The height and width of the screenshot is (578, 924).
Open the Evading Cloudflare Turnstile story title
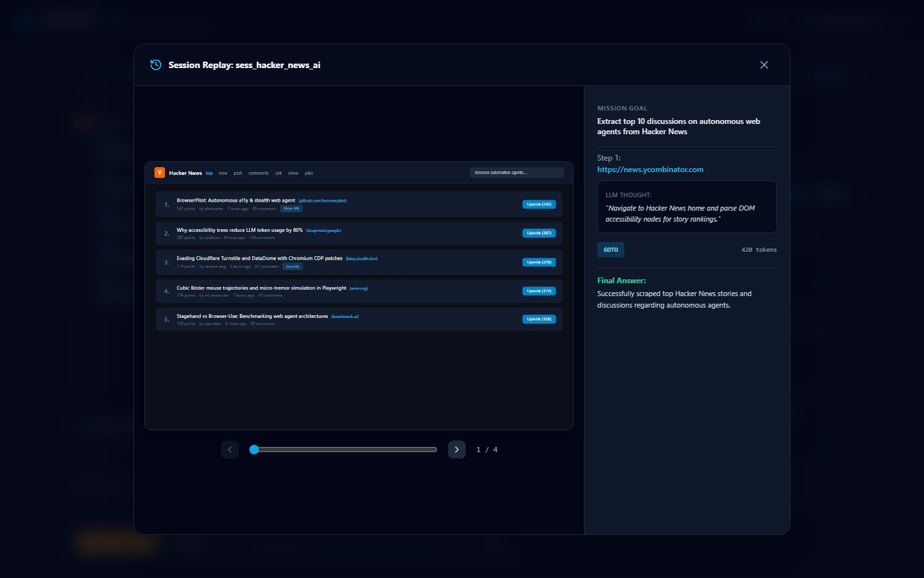[260, 258]
